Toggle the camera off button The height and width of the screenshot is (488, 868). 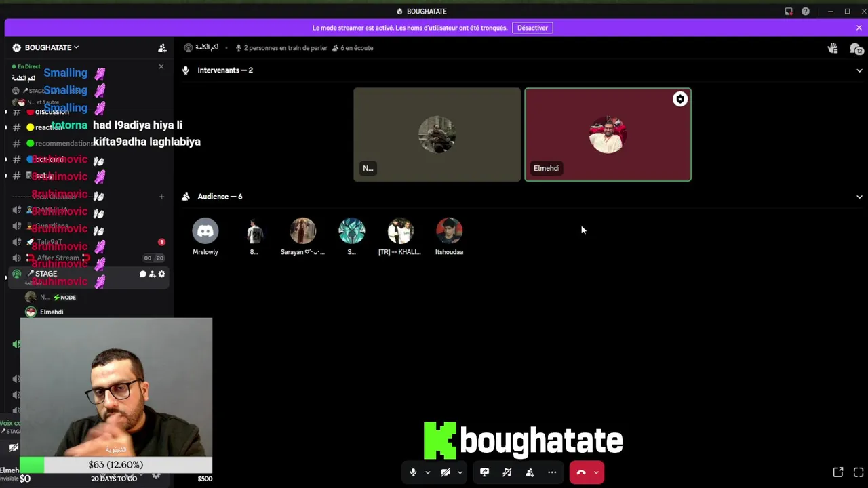click(x=445, y=472)
